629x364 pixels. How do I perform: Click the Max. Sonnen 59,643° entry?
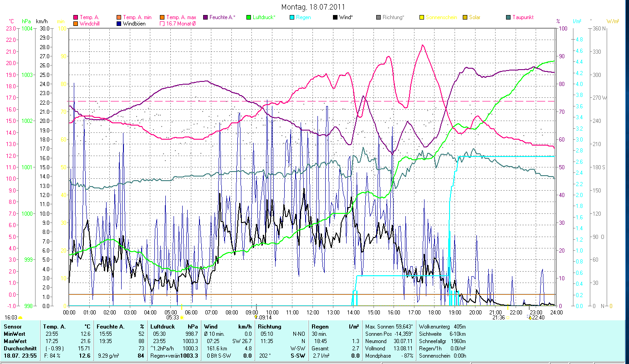click(389, 327)
